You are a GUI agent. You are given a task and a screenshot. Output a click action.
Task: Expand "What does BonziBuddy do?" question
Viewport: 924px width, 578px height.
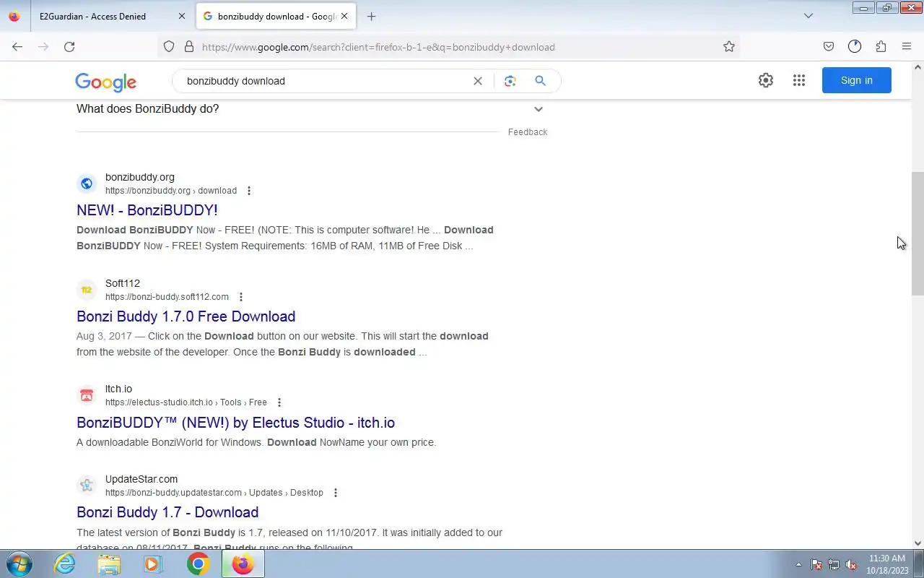coord(312,109)
